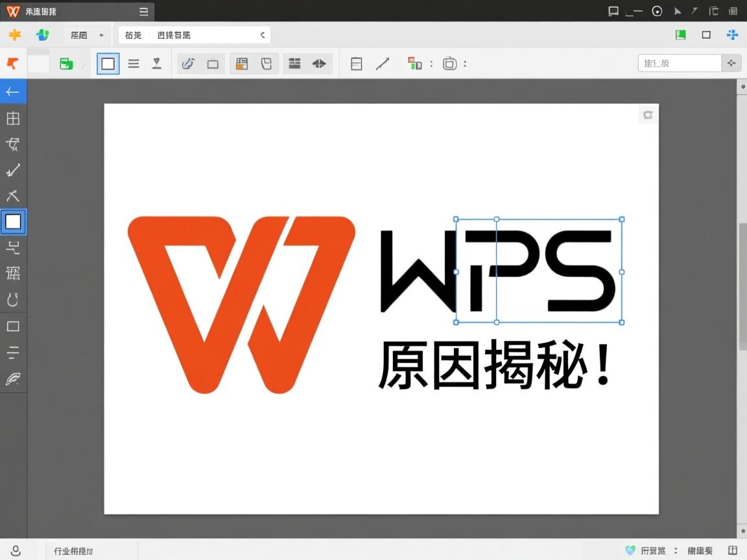Select the line tool in the toolbar
Image resolution: width=747 pixels, height=560 pixels.
click(x=382, y=63)
